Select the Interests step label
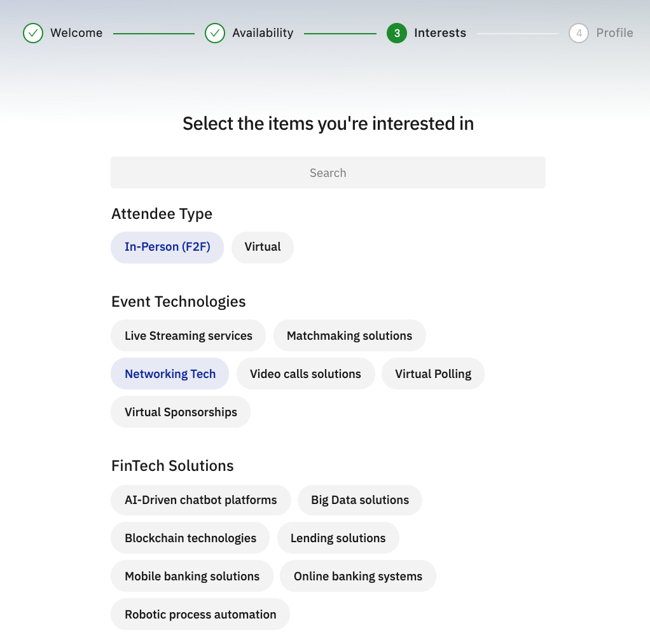The image size is (650, 644). click(x=440, y=32)
